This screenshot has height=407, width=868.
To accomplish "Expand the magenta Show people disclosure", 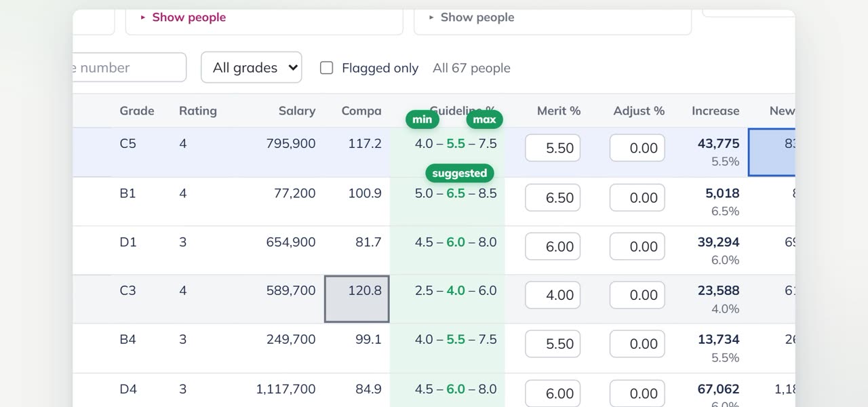I will pos(183,18).
